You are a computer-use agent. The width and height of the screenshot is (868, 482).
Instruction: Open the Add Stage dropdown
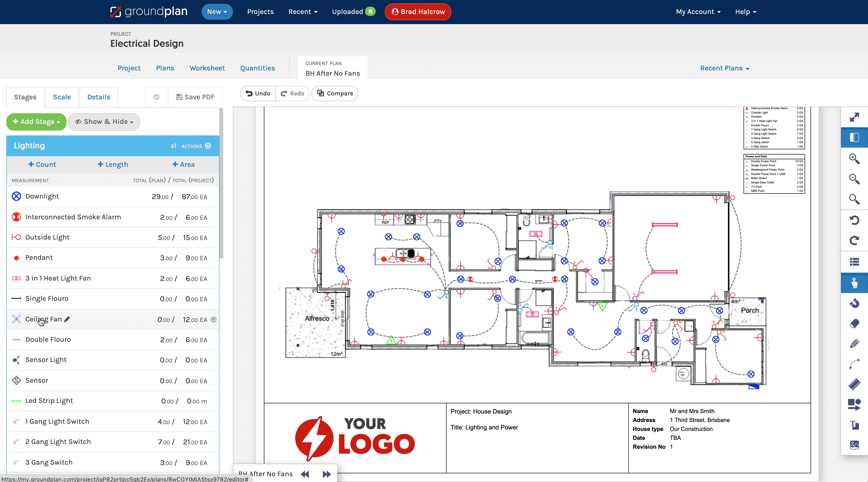pos(36,122)
